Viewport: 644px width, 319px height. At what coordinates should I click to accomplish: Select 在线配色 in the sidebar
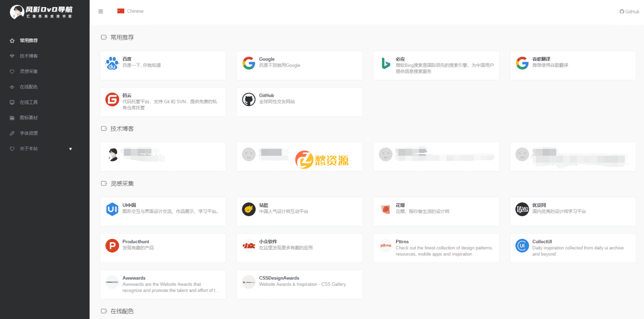click(x=29, y=87)
